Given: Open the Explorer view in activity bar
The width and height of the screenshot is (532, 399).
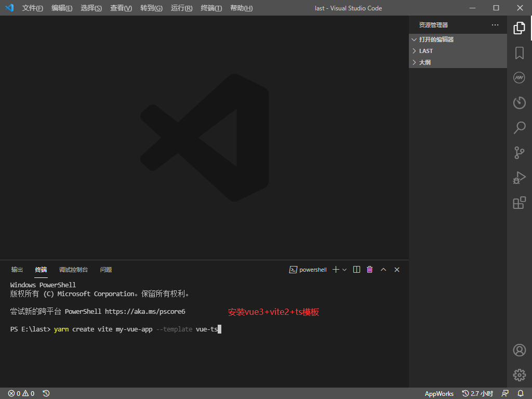Looking at the screenshot, I should (519, 28).
